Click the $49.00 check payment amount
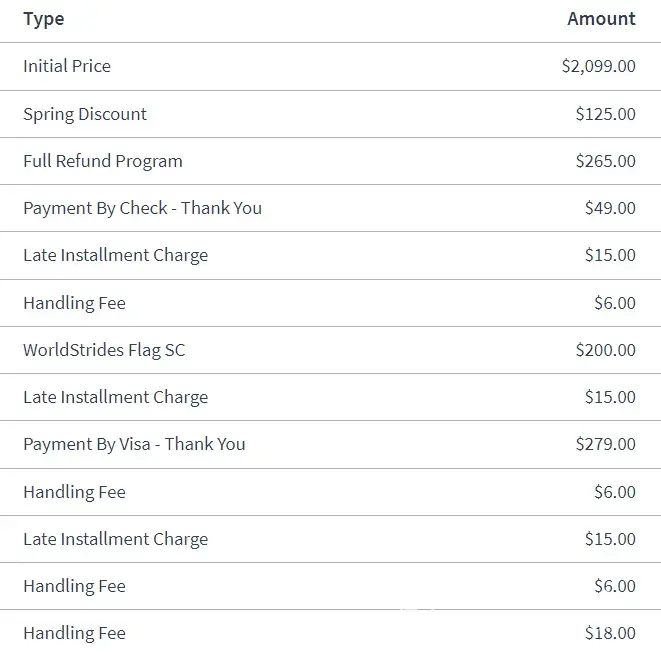Screen dimensions: 661x653 coord(610,208)
